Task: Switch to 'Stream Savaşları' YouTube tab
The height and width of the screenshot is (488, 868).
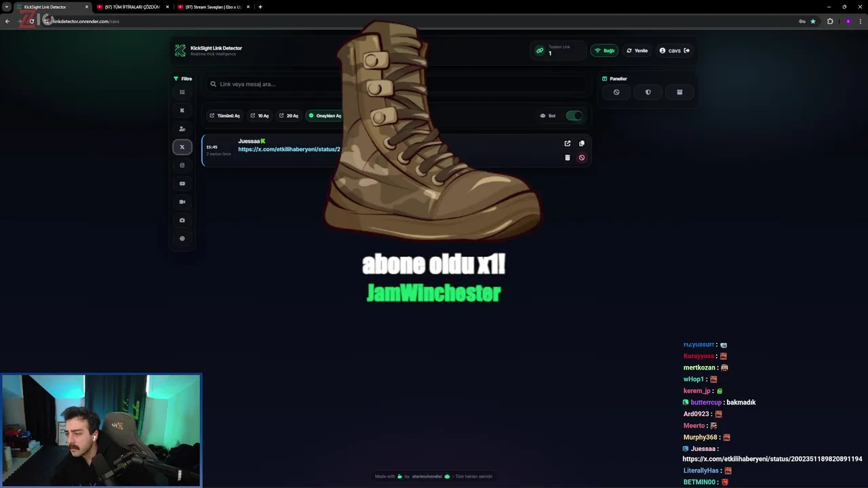Action: coord(213,7)
